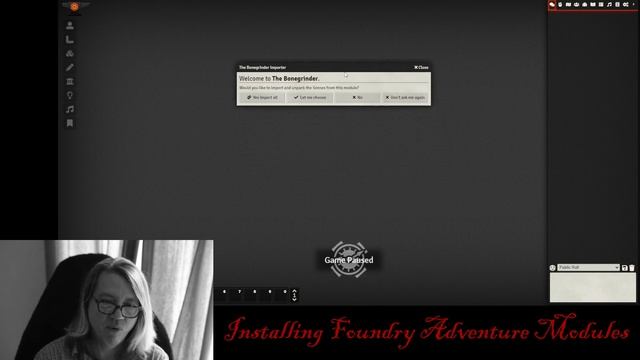
Task: Open the Chat Log sidebar tab
Action: tap(552, 4)
